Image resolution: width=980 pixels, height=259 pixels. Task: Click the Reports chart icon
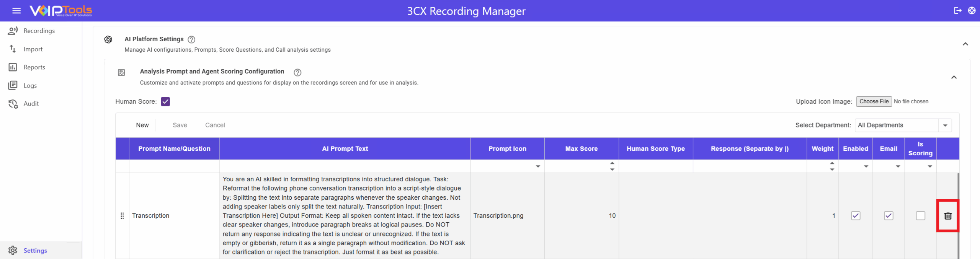click(x=13, y=67)
